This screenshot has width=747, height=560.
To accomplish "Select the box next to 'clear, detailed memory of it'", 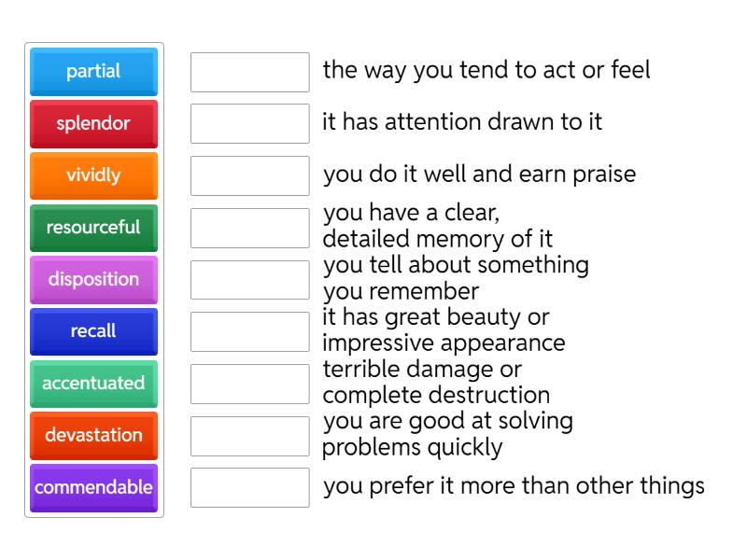I will 249,228.
